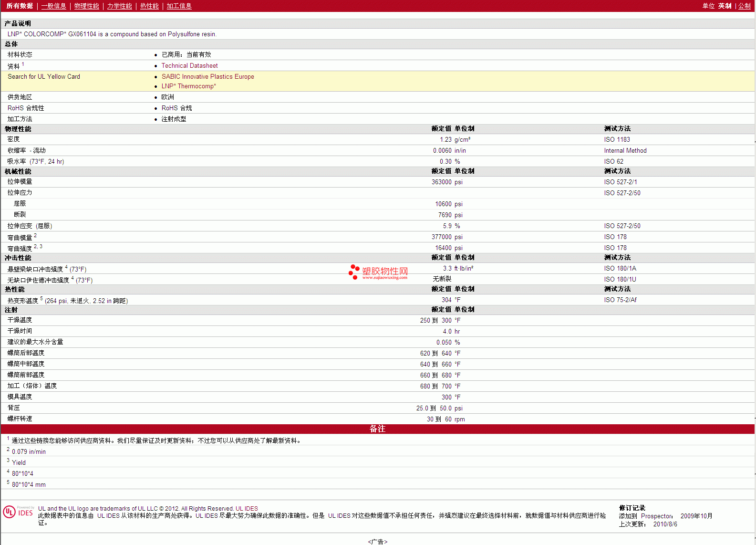Click the 悬壁梁缺口冲击强度 row label
Screen dimensions: 756x545
pos(35,270)
